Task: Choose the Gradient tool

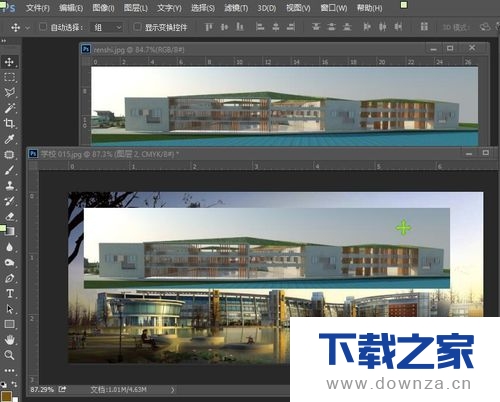Action: tap(10, 232)
